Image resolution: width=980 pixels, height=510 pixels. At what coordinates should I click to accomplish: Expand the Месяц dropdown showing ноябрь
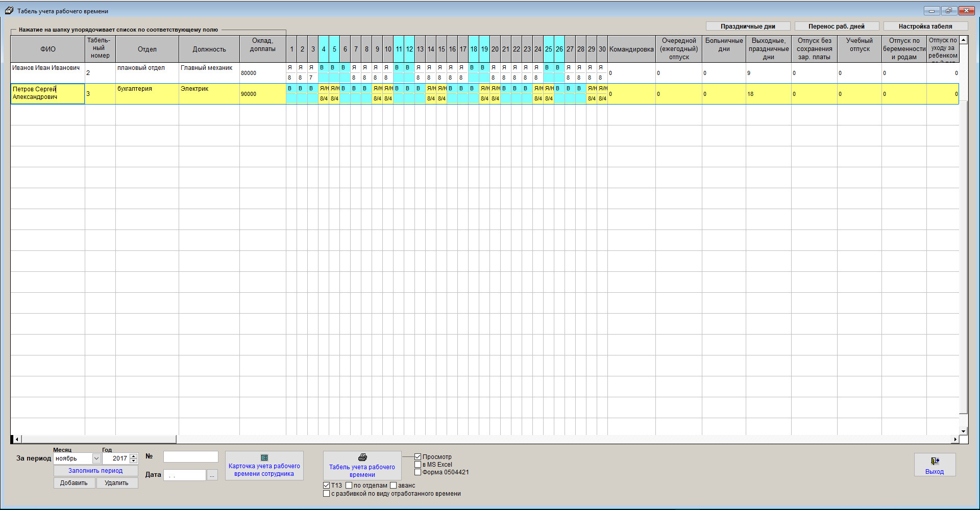[x=96, y=458]
